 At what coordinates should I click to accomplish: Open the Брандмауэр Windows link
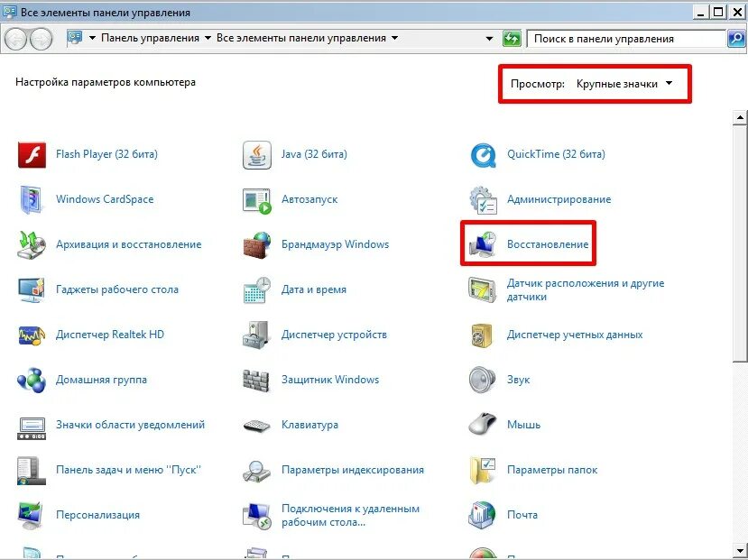[335, 244]
